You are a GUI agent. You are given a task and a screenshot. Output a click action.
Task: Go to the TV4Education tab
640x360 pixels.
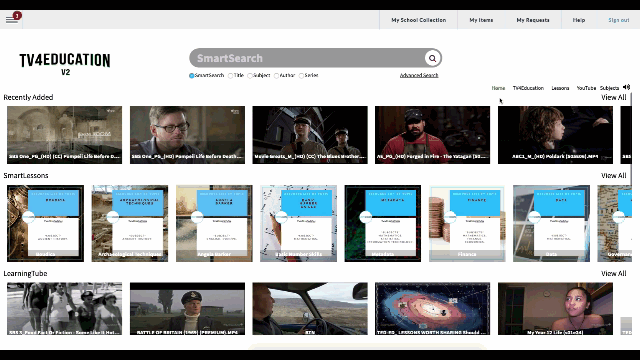(x=528, y=88)
